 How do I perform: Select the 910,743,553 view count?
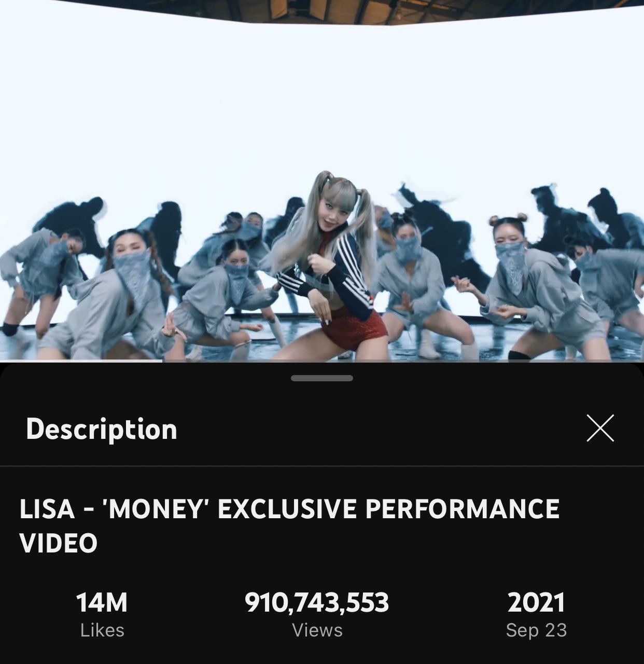click(317, 603)
